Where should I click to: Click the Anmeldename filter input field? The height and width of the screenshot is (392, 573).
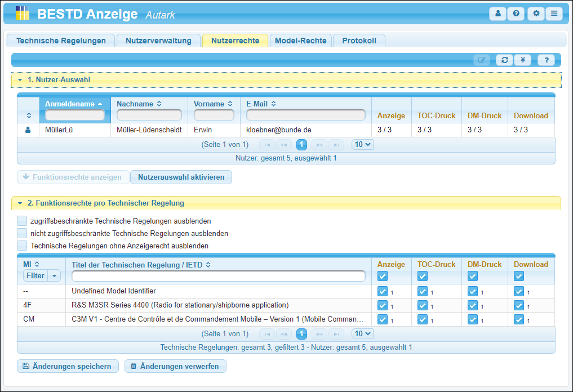74,115
